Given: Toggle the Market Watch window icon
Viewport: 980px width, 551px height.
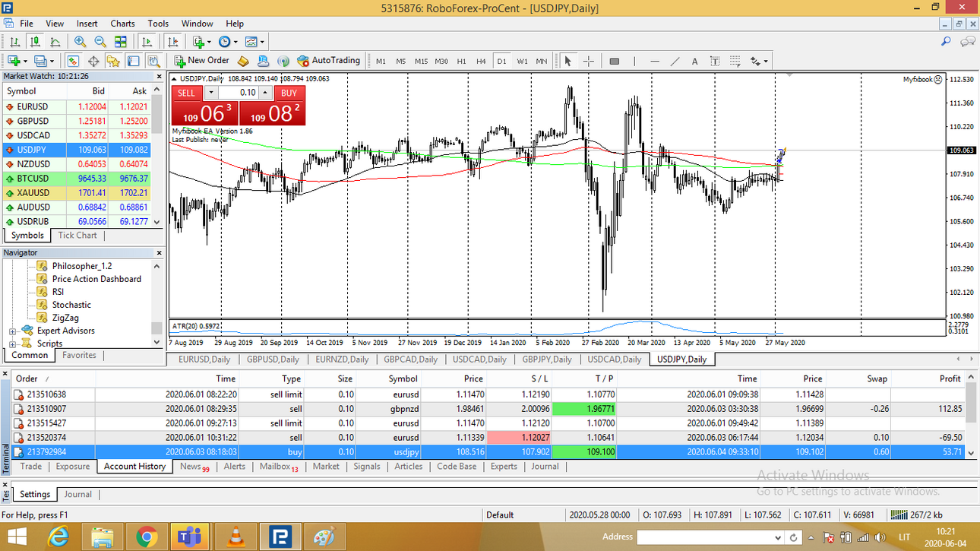Looking at the screenshot, I should point(74,61).
